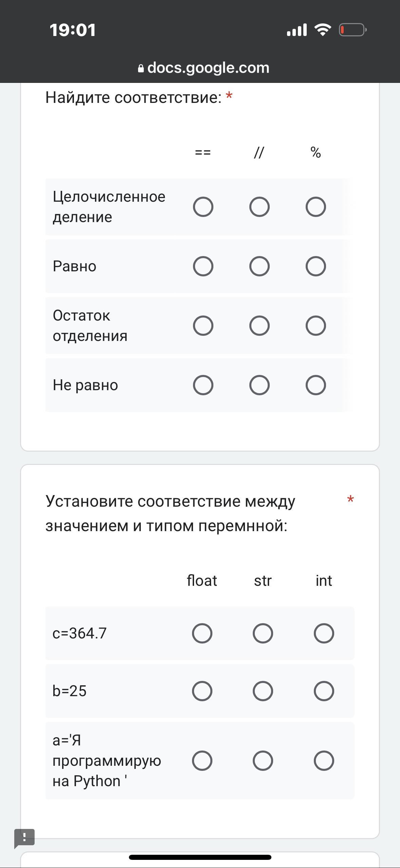Select // for Целочисленное деление
Viewport: 400px width, 868px height.
pos(259,207)
